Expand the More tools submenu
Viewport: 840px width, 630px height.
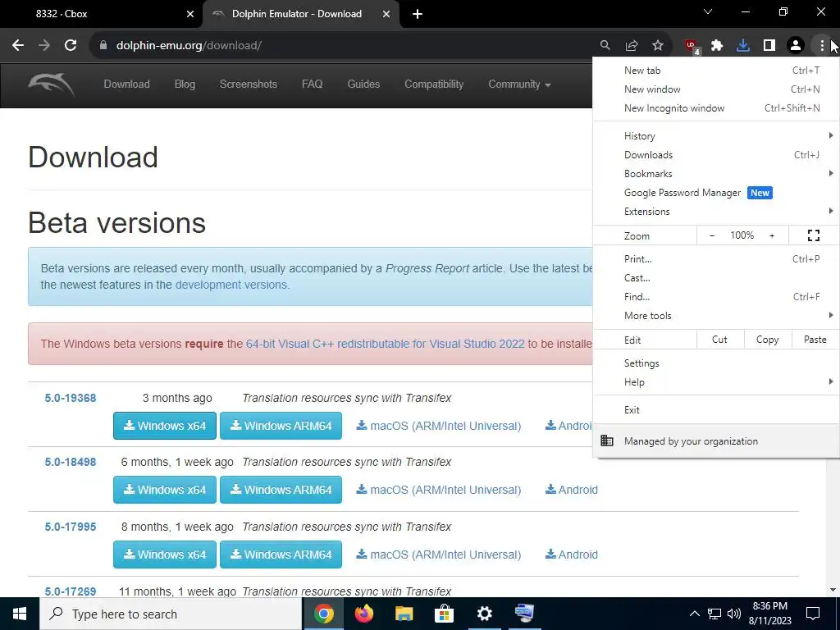pos(716,316)
